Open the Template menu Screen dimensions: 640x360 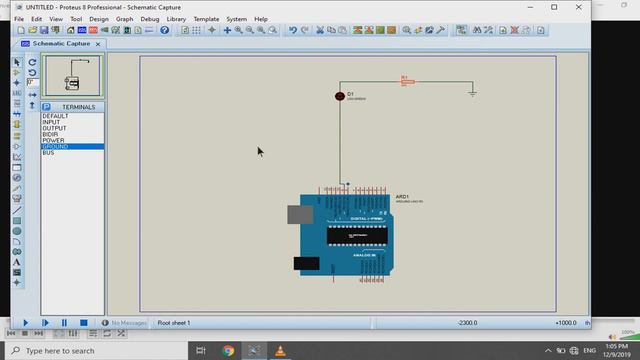(206, 19)
